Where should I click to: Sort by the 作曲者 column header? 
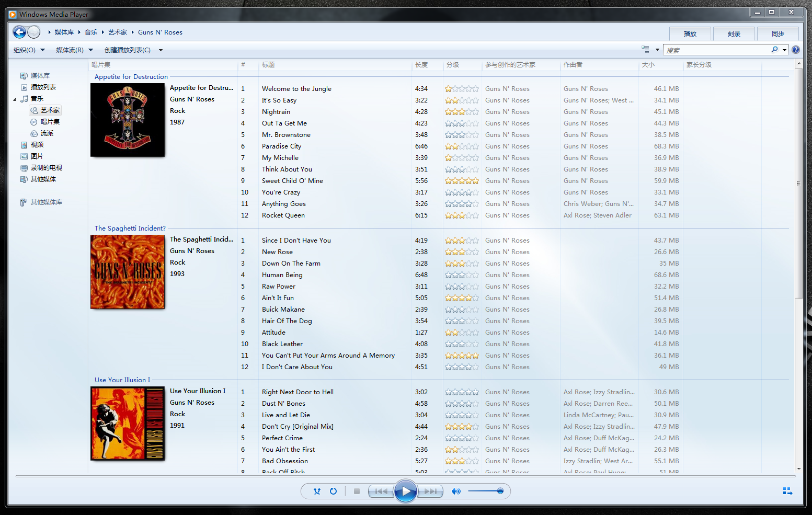(x=599, y=65)
